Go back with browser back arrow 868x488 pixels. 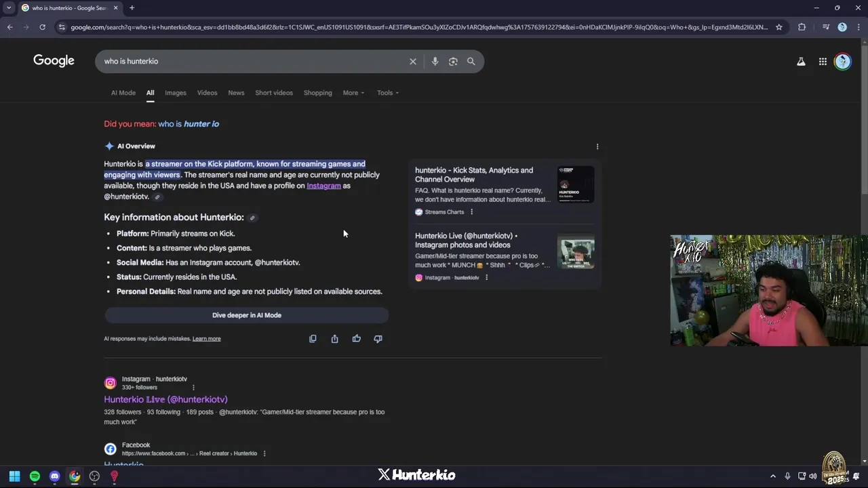[9, 27]
